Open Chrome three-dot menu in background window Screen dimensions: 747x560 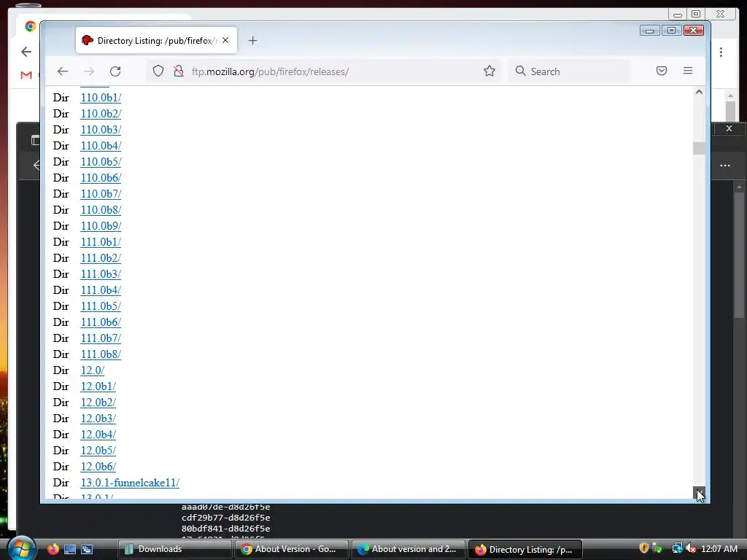(721, 52)
